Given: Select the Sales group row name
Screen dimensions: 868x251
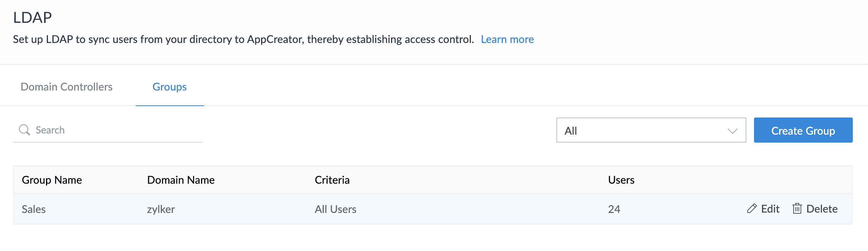Looking at the screenshot, I should point(33,209).
